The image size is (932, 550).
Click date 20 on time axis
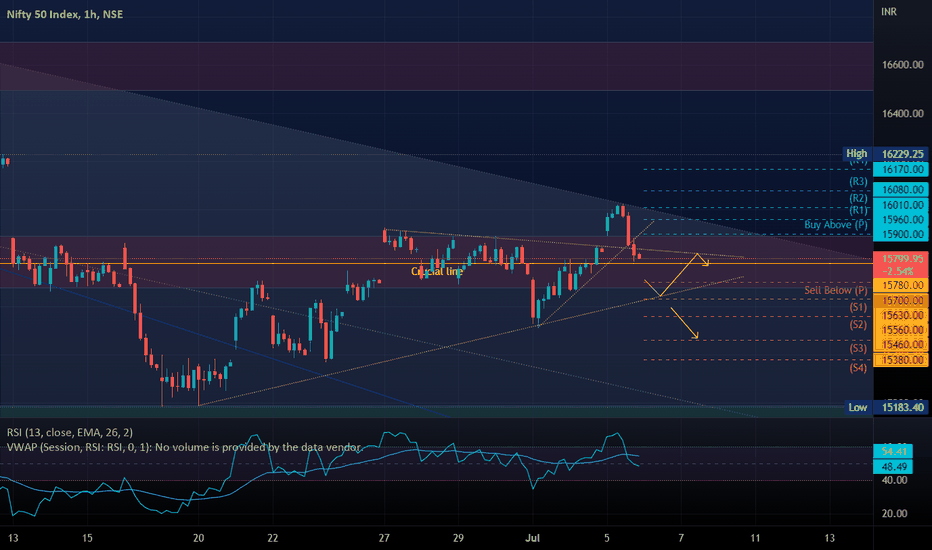[x=199, y=538]
